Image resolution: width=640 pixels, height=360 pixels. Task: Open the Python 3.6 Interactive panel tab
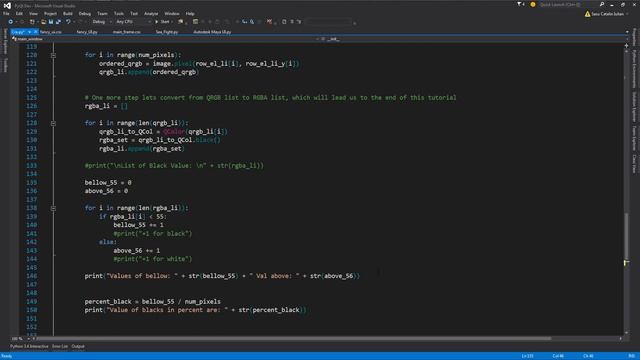pyautogui.click(x=29, y=347)
